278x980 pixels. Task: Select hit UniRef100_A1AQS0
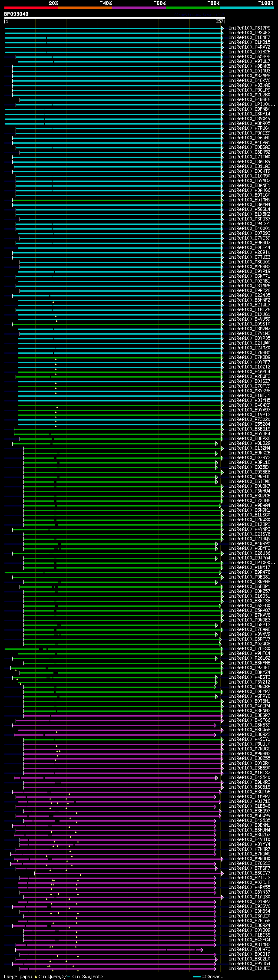[x=249, y=897]
